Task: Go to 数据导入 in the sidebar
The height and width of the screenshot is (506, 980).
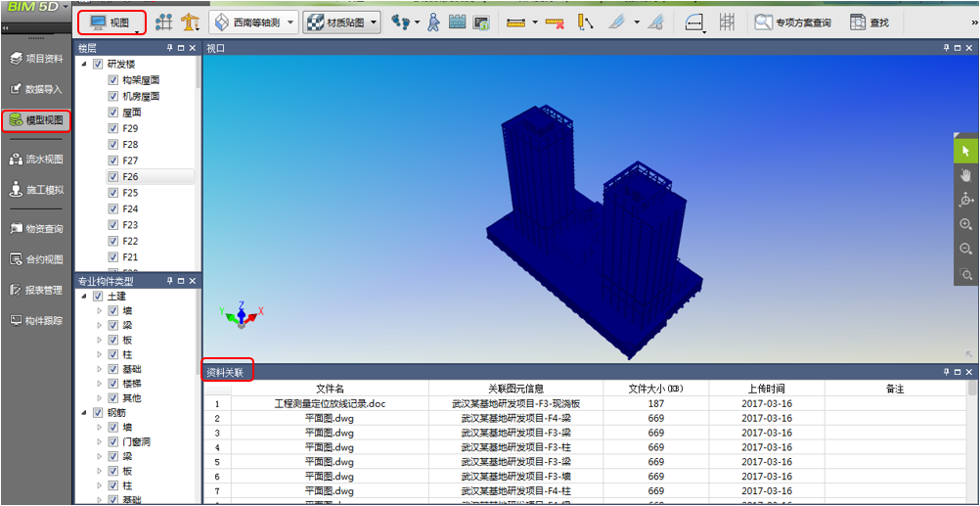Action: (36, 89)
